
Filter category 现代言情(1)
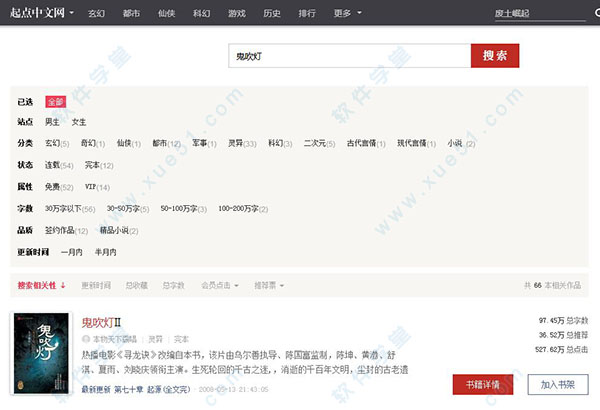(417, 144)
